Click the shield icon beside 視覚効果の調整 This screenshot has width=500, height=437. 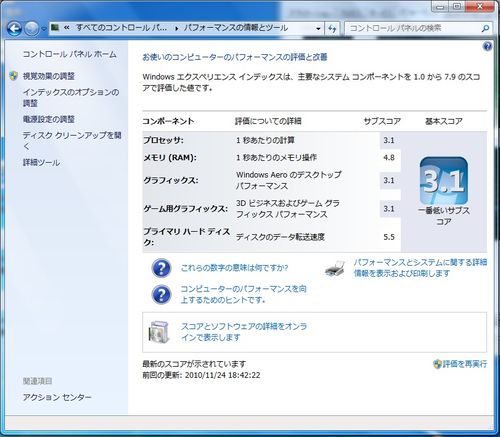tap(13, 76)
